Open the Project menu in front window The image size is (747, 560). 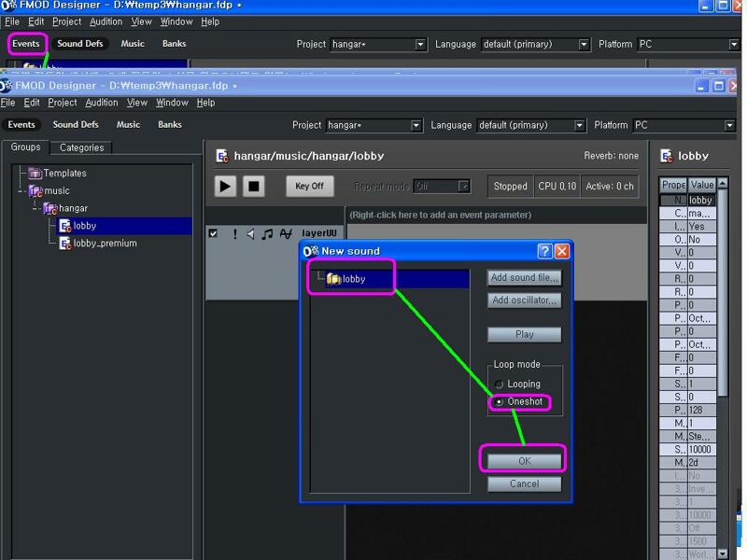pyautogui.click(x=63, y=103)
